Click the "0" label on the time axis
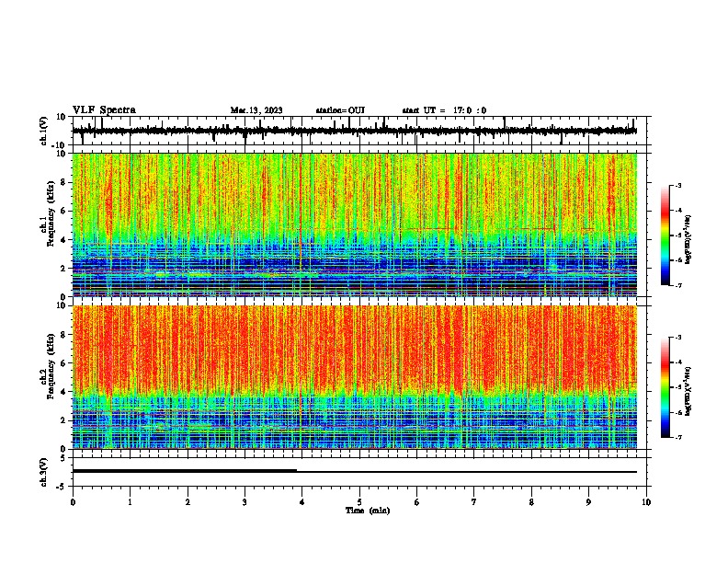The height and width of the screenshot is (563, 728). pos(73,502)
